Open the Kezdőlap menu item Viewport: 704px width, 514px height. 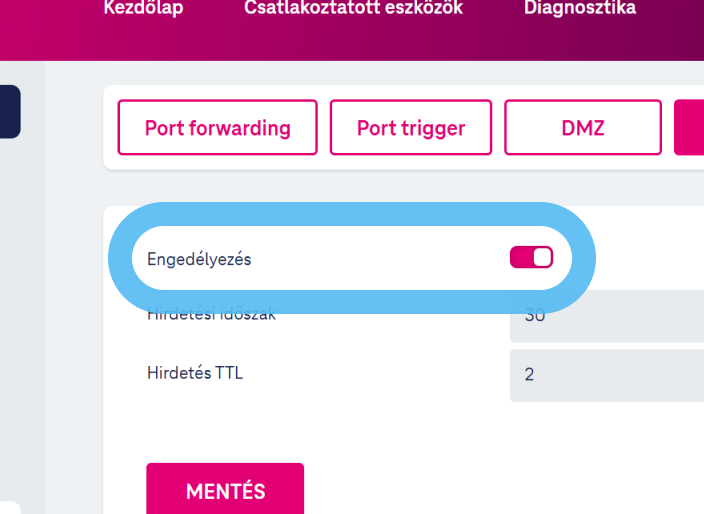144,8
